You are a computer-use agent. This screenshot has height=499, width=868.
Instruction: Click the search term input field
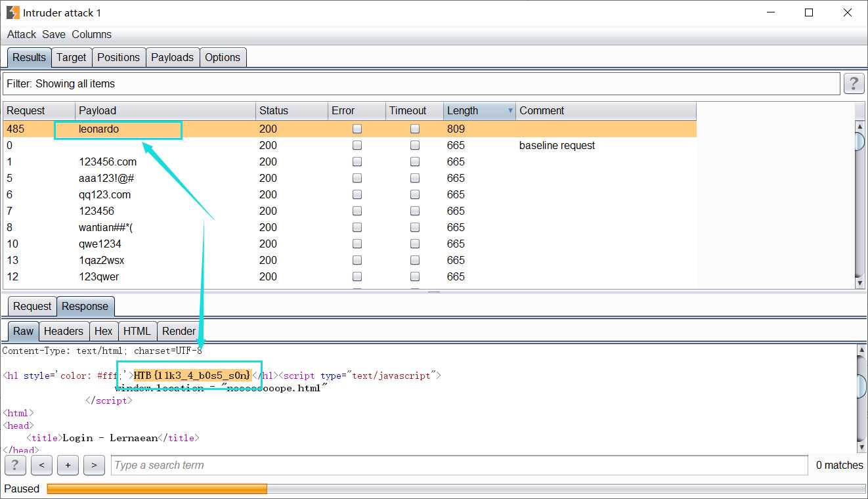[459, 465]
